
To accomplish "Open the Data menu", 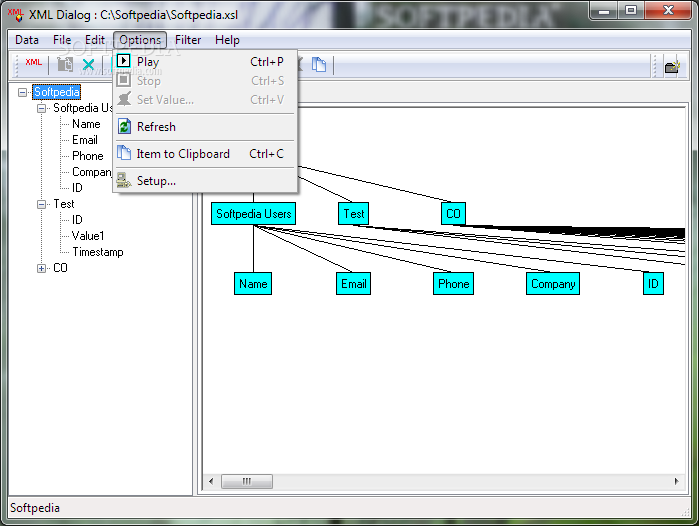I will pyautogui.click(x=27, y=40).
